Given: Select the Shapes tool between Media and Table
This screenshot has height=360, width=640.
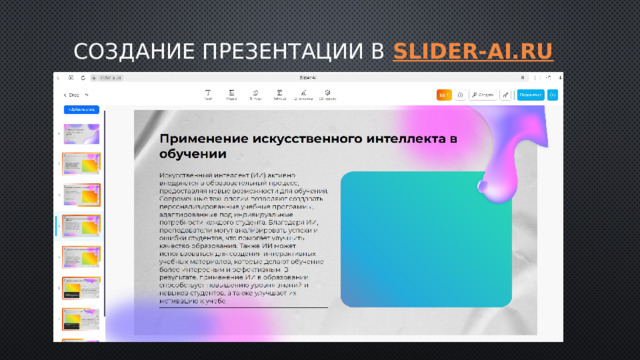Looking at the screenshot, I should point(256,95).
